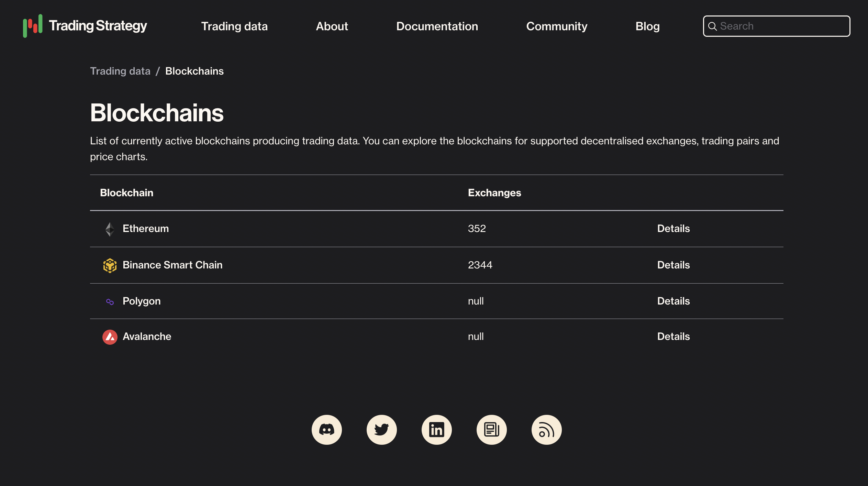Open the RSS feed icon

[x=546, y=429]
